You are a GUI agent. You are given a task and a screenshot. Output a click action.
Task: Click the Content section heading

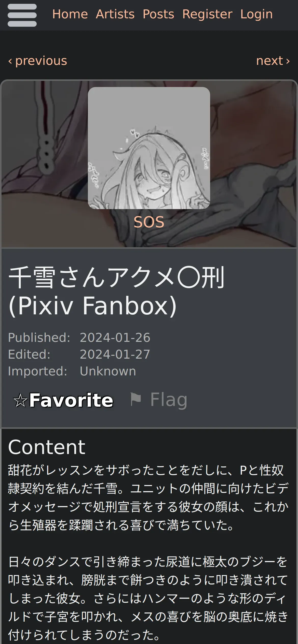point(47,447)
